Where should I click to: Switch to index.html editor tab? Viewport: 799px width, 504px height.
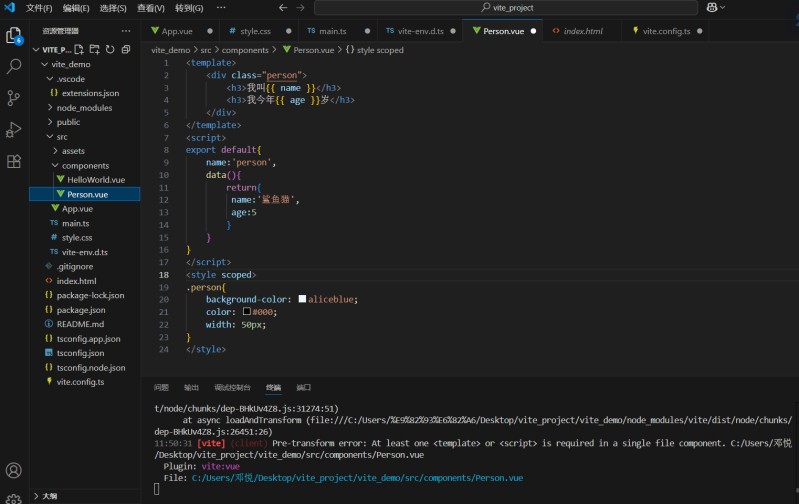[582, 31]
